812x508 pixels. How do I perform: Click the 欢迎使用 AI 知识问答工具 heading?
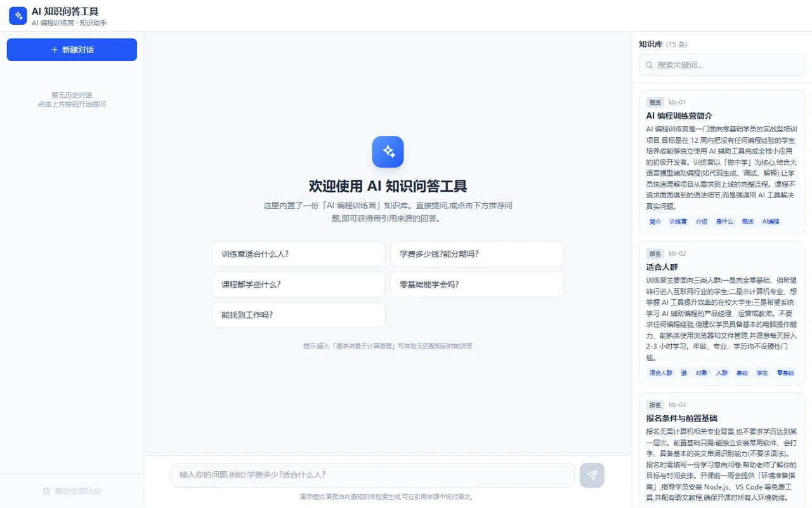point(388,186)
